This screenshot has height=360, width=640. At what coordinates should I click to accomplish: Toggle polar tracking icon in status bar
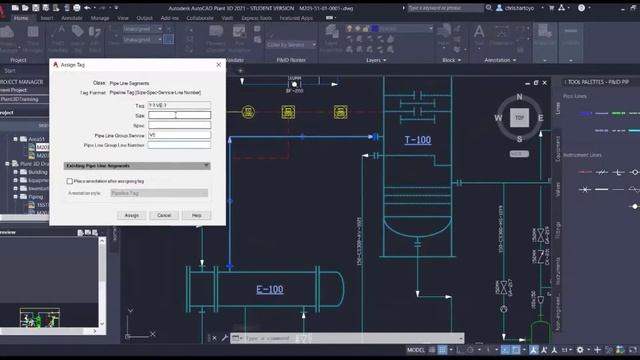pyautogui.click(x=470, y=350)
